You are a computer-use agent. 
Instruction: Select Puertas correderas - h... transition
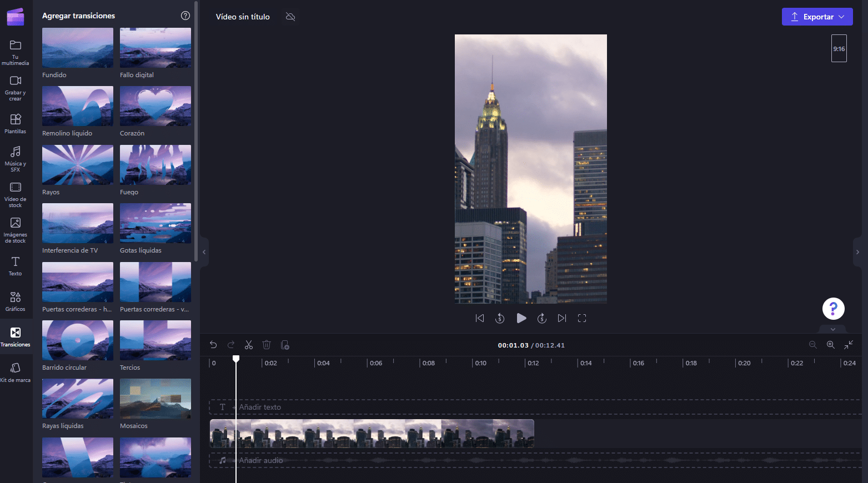click(x=78, y=282)
